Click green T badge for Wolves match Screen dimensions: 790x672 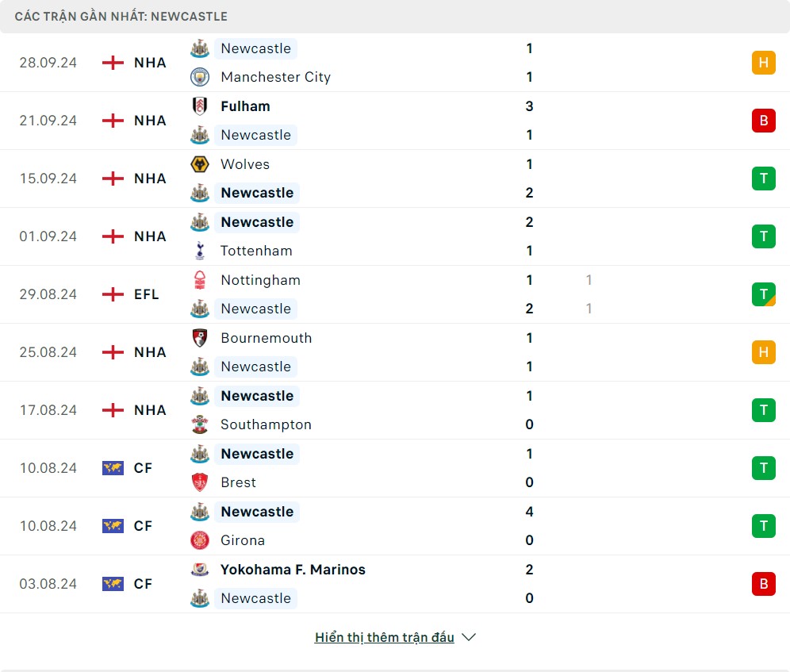coord(763,179)
